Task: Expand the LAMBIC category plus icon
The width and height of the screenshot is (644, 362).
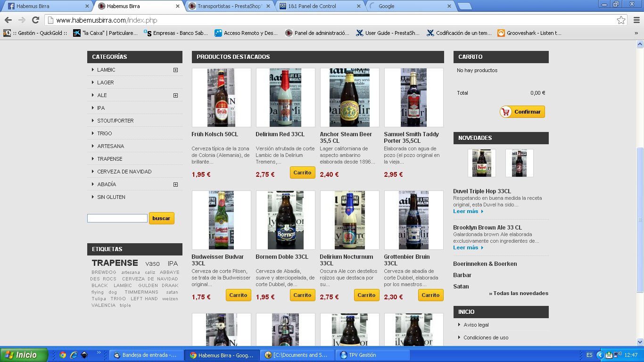Action: tap(175, 70)
